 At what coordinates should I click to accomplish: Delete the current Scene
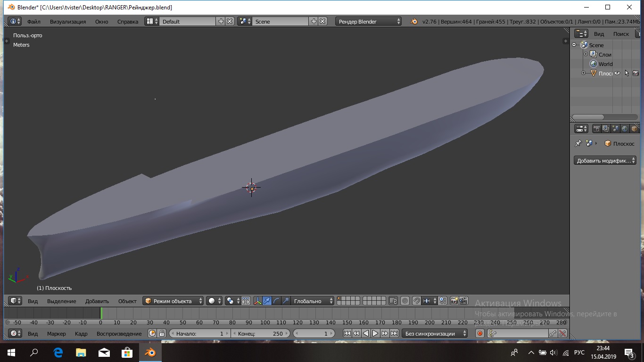pos(322,21)
